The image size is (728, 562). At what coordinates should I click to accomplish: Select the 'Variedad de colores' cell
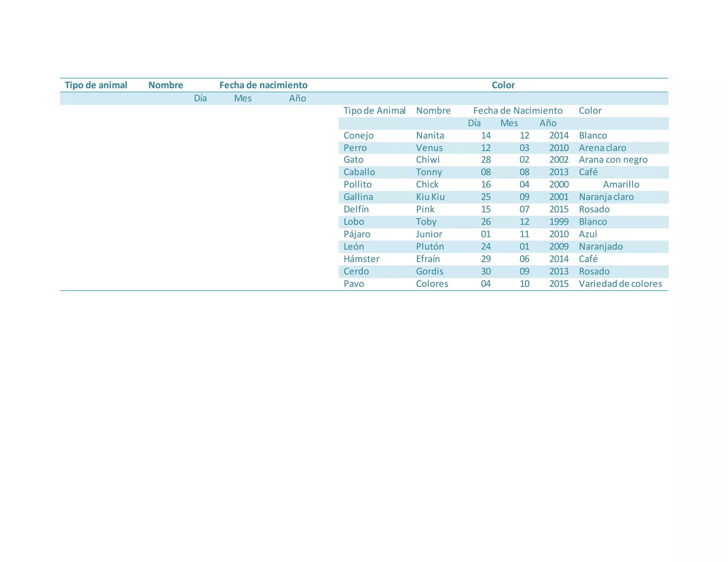coord(620,284)
